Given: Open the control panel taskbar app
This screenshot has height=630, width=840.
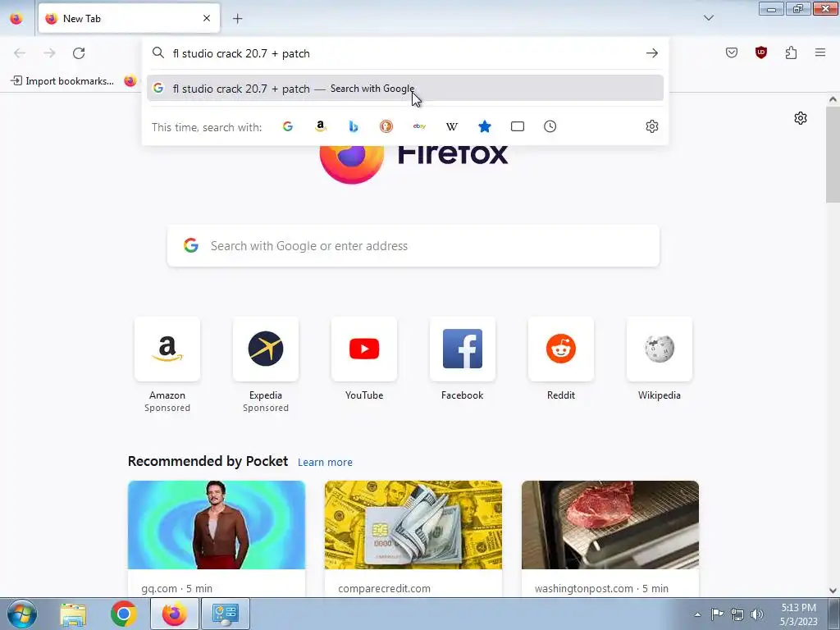Looking at the screenshot, I should pos(225,614).
